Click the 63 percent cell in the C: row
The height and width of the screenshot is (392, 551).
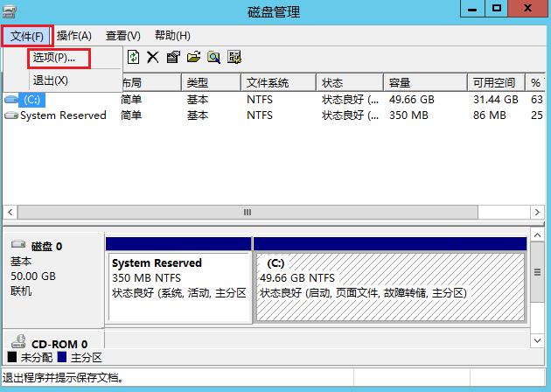(x=537, y=100)
